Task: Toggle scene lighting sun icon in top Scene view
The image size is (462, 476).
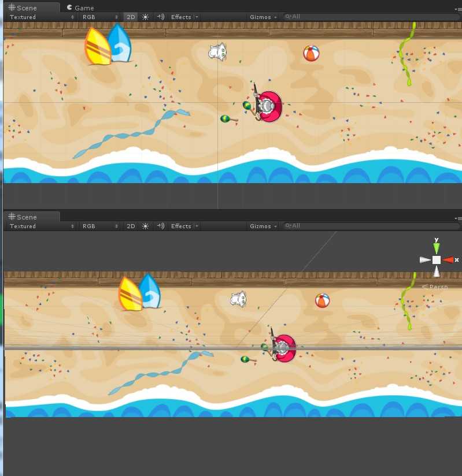Action: [x=145, y=17]
